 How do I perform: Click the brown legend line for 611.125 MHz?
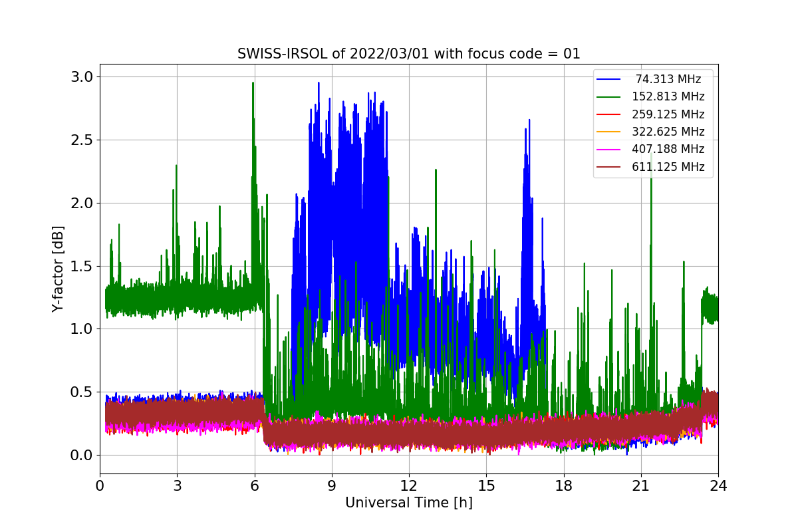tap(609, 167)
